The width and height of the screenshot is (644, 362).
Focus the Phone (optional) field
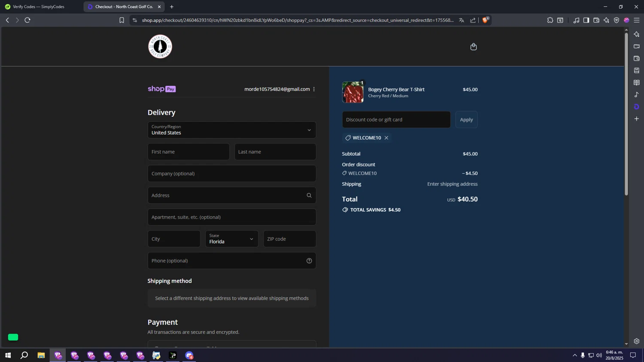click(232, 261)
